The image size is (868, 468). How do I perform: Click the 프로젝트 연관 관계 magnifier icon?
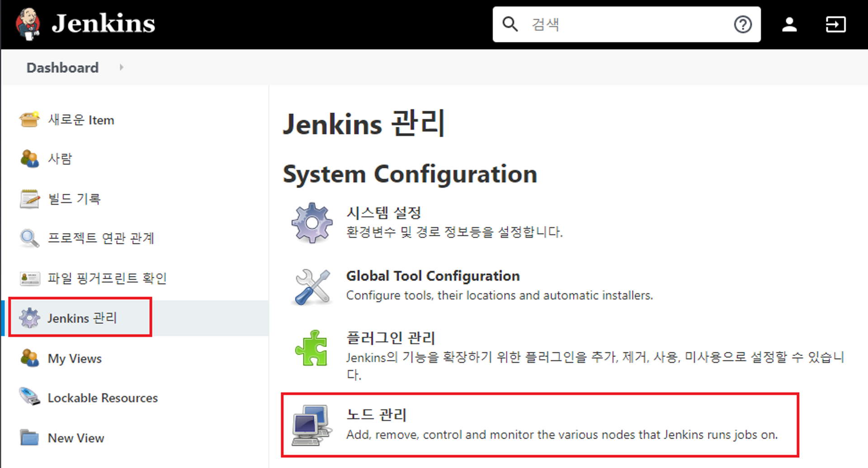click(x=29, y=238)
